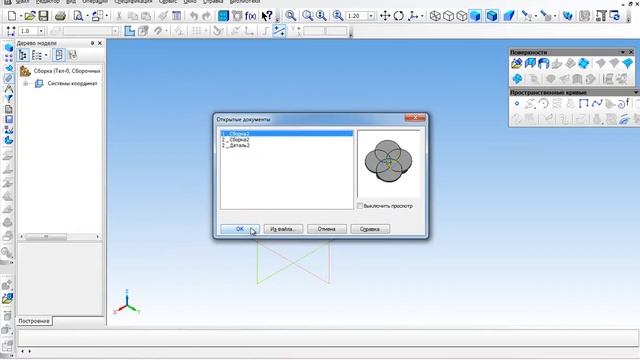Open the zoom scale 1.20 dropdown
Viewport: 640px width, 360px height.
(371, 16)
